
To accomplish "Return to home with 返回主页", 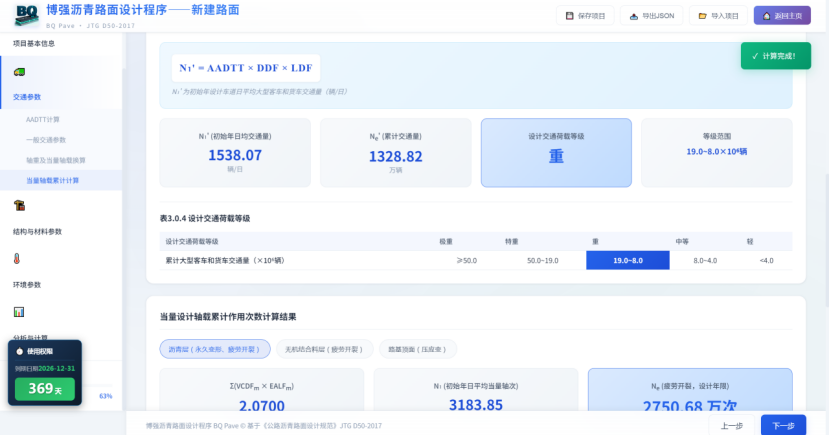I will coord(782,16).
